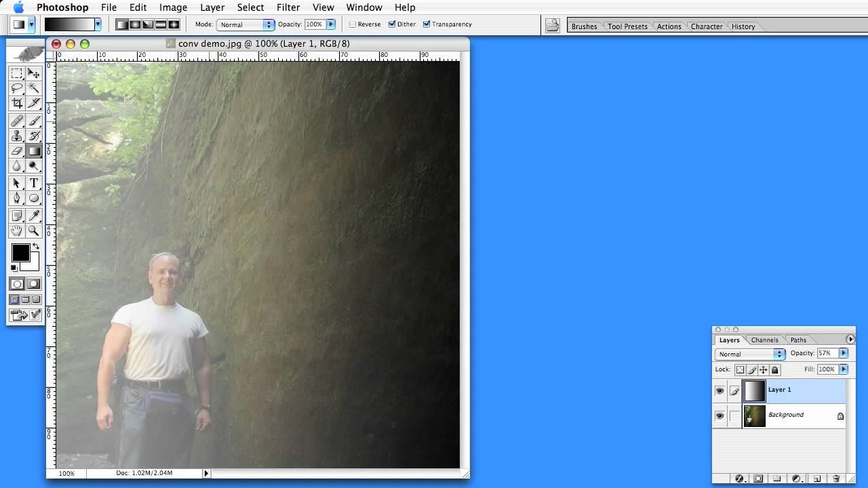Open the layer Opacity 57% slider arrow

coord(844,353)
